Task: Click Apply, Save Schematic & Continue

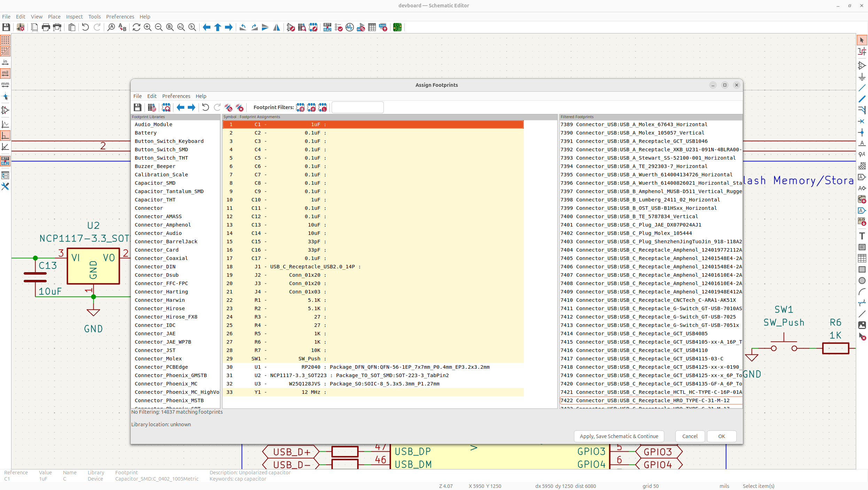Action: coord(619,436)
